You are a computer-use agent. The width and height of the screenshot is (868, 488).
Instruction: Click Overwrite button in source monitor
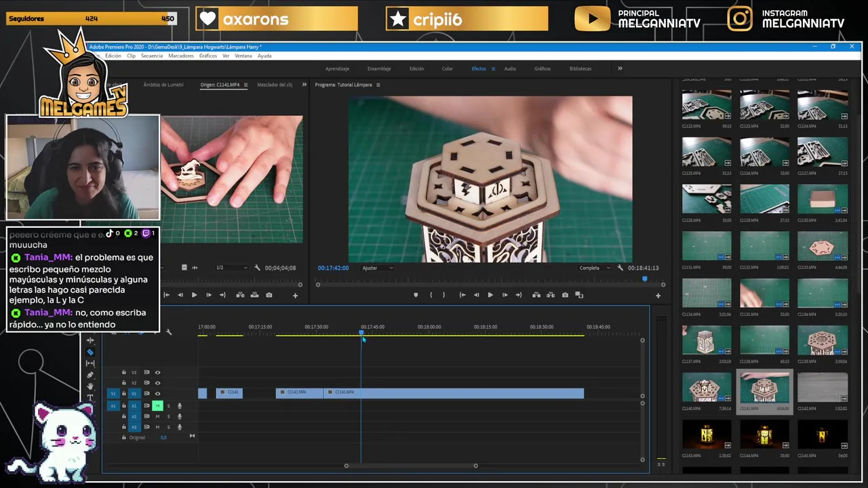point(254,295)
